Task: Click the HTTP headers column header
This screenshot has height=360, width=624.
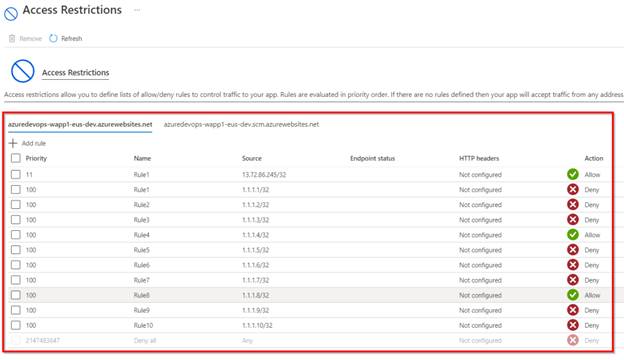Action: 479,158
